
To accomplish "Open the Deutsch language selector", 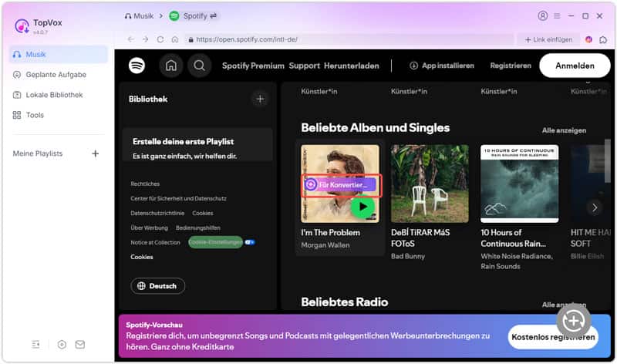I will (158, 286).
